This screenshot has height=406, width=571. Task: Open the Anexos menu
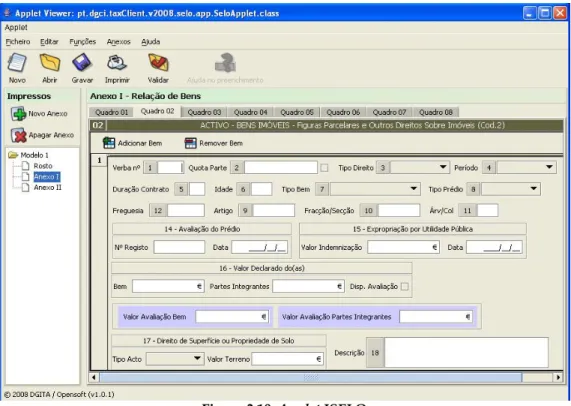119,42
